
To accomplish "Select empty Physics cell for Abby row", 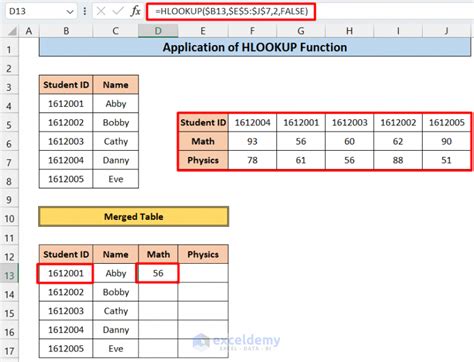I will point(203,273).
